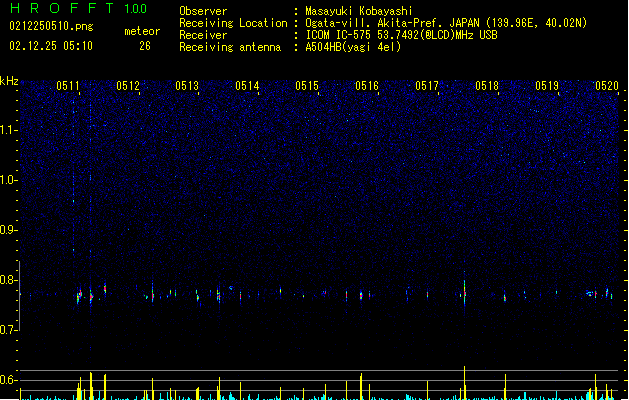
Task: Click the 0.6 kHz axis label
Action: coord(8,380)
